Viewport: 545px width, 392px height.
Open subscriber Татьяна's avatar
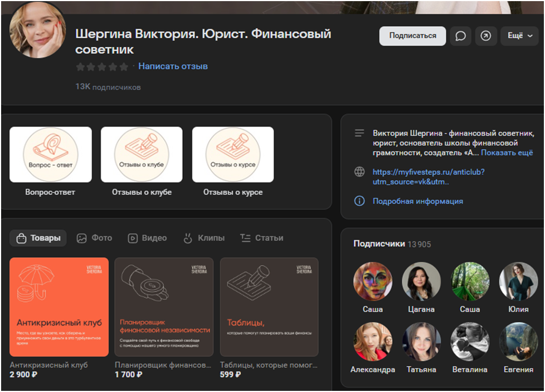click(x=421, y=342)
